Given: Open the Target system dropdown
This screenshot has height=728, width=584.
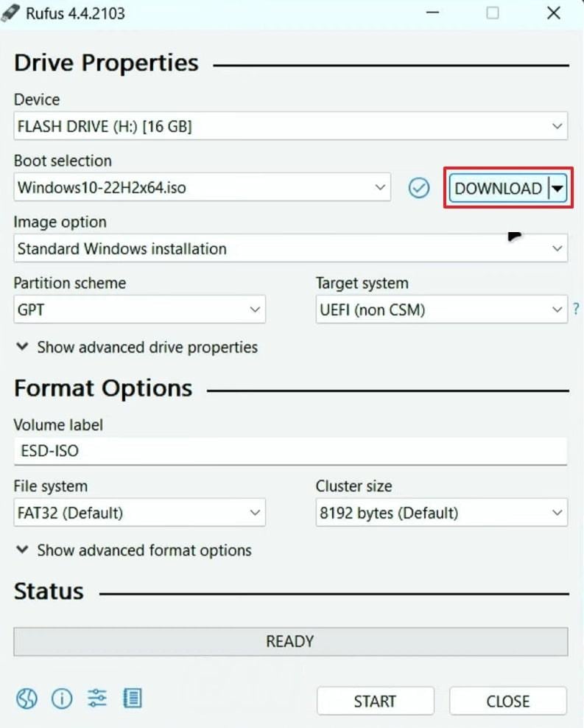Looking at the screenshot, I should [442, 309].
